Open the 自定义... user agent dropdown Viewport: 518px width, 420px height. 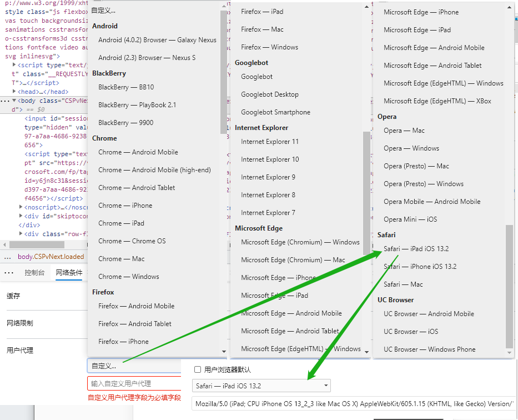point(134,366)
